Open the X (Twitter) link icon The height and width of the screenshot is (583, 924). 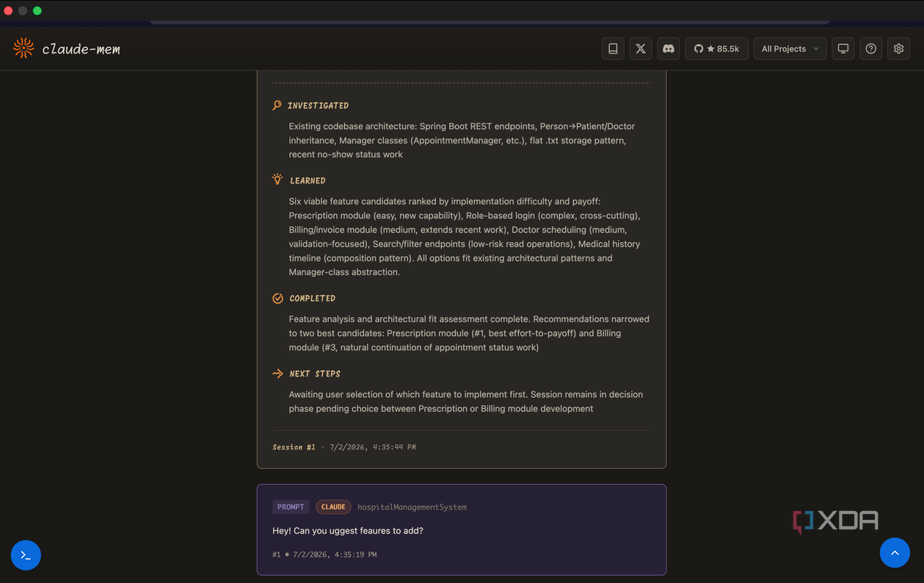pyautogui.click(x=641, y=48)
